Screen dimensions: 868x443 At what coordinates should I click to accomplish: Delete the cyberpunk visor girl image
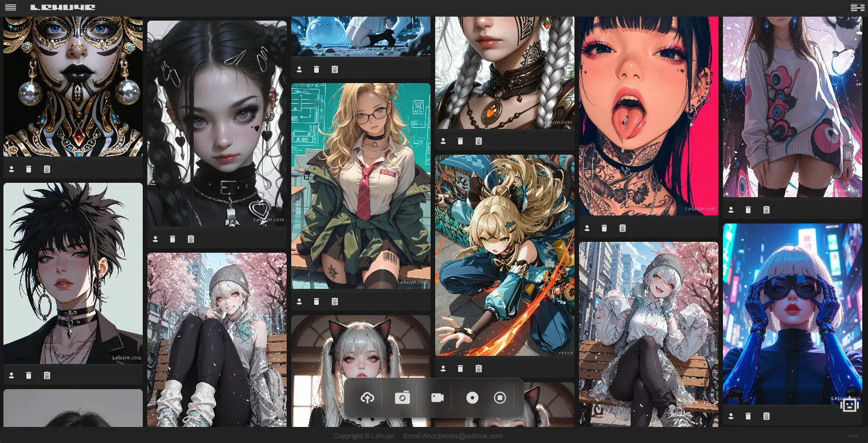click(x=748, y=416)
